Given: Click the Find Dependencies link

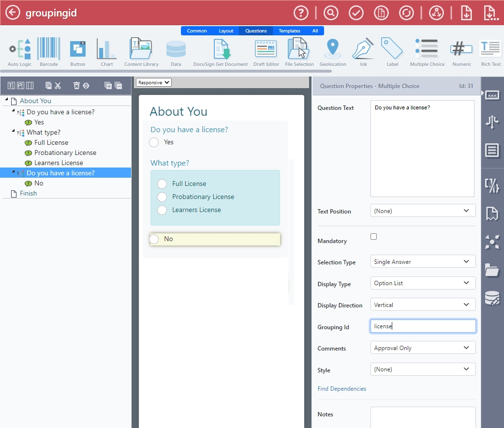Looking at the screenshot, I should (341, 389).
